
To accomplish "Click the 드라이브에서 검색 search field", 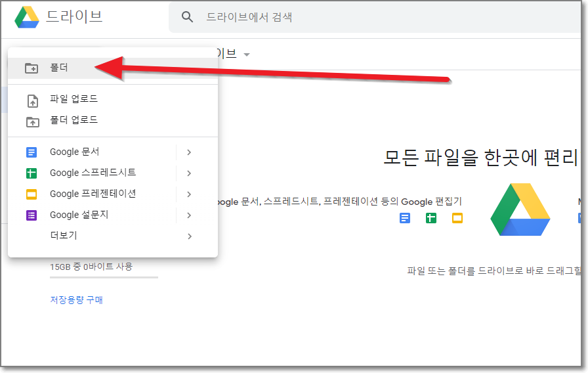I will (x=375, y=17).
